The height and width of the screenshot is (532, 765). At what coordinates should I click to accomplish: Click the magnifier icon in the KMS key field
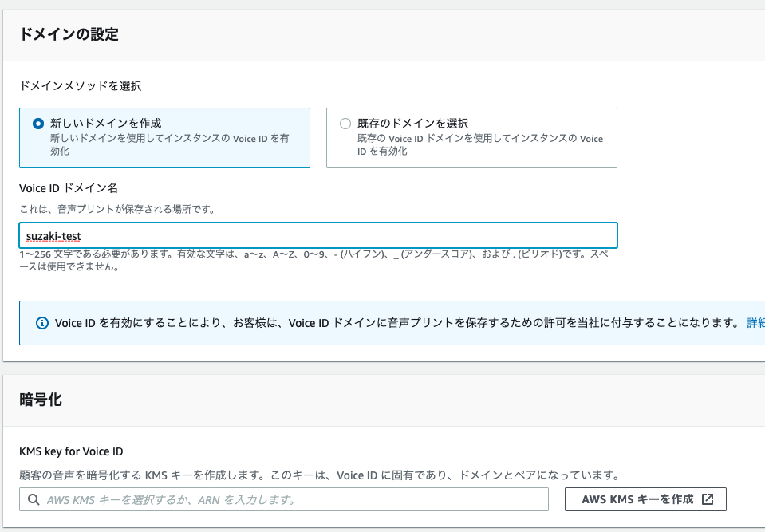34,499
